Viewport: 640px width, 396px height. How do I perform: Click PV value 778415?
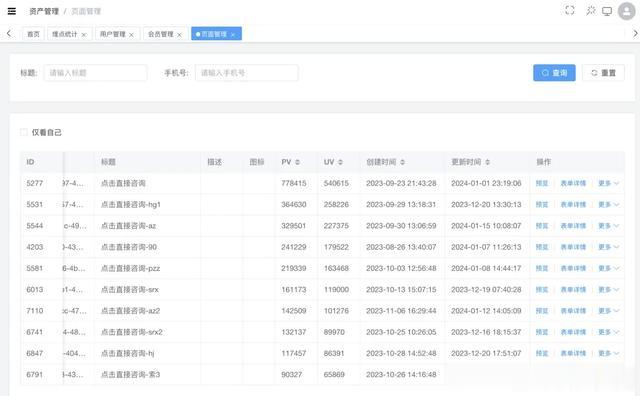[293, 183]
